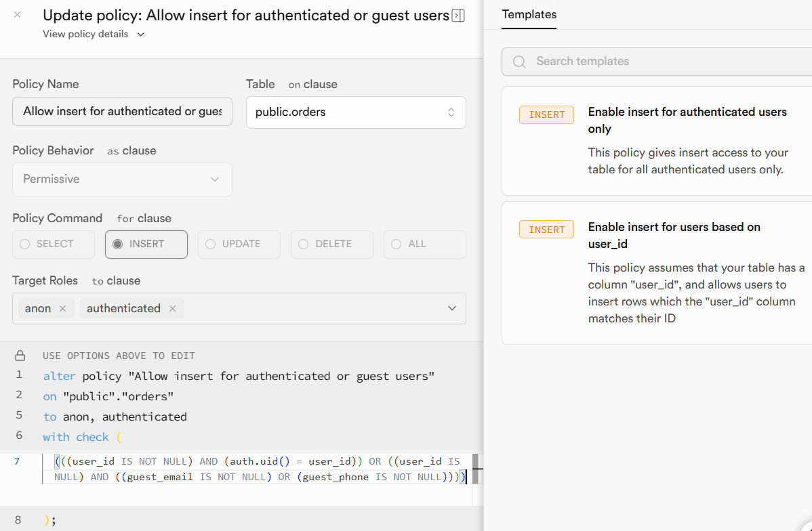Click the Policy Name input field
This screenshot has height=531, width=812.
click(122, 112)
